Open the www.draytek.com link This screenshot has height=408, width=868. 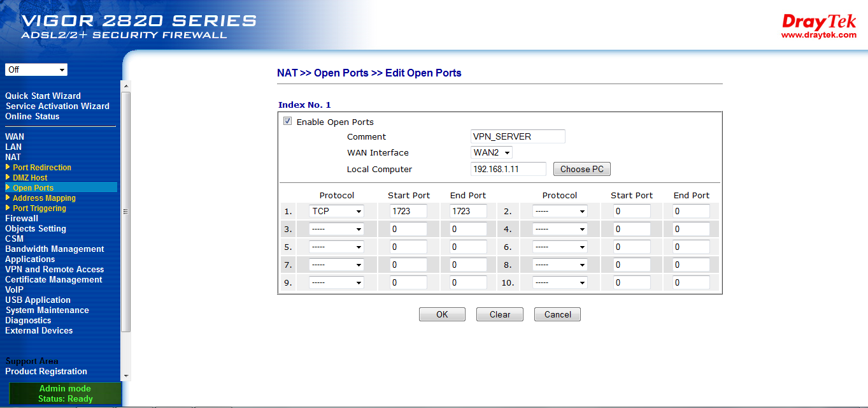tap(819, 35)
